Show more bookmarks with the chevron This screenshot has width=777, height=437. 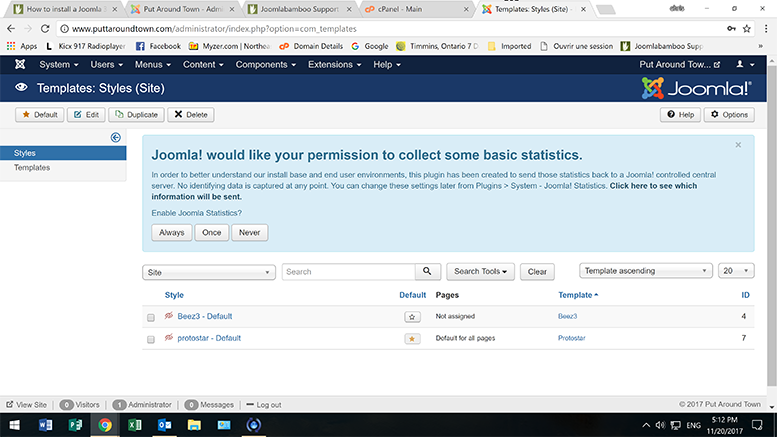[x=761, y=46]
